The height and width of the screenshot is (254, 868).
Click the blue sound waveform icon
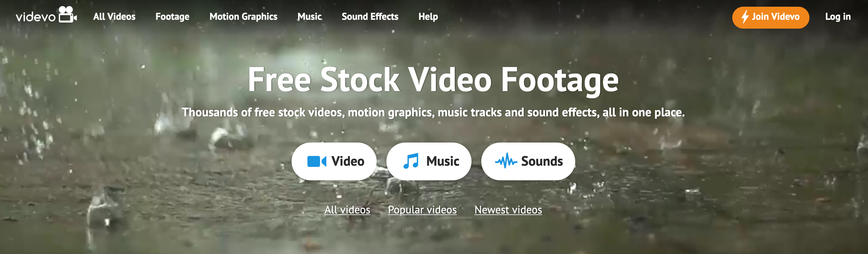click(506, 161)
